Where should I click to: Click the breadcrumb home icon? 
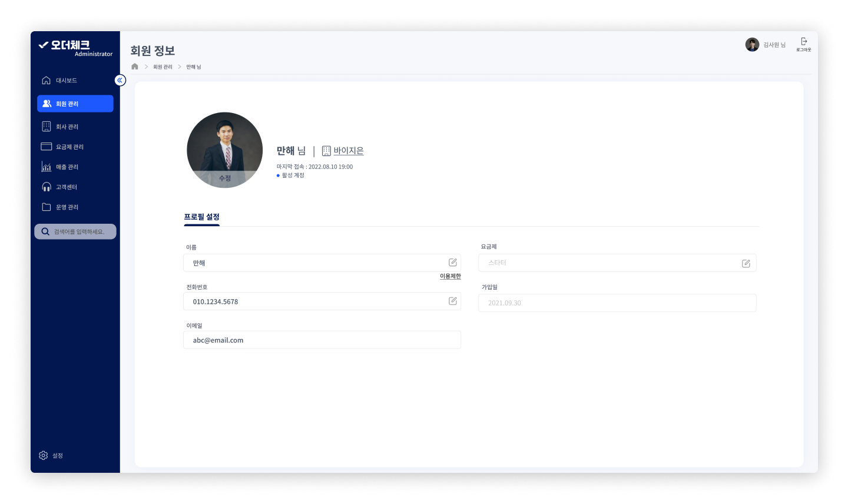pyautogui.click(x=135, y=67)
